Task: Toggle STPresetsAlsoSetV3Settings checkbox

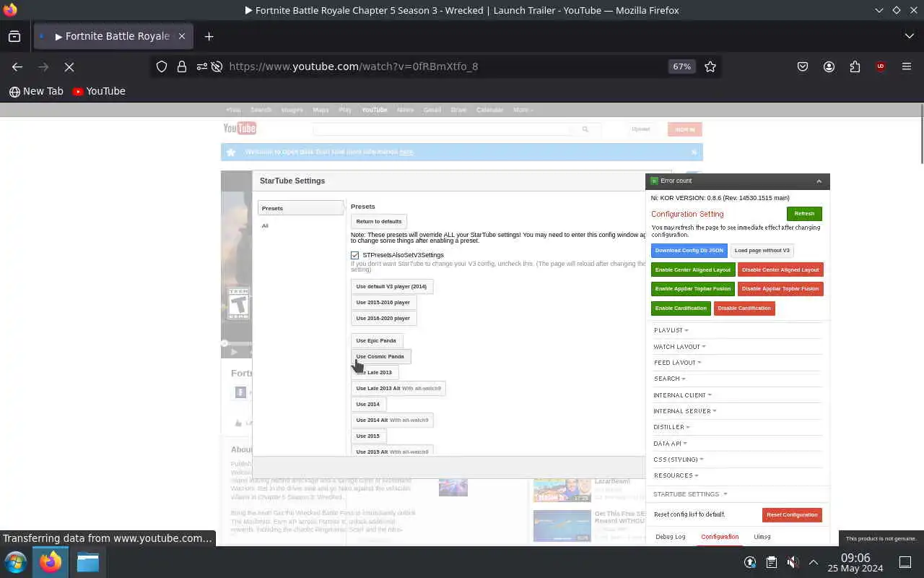Action: click(354, 255)
